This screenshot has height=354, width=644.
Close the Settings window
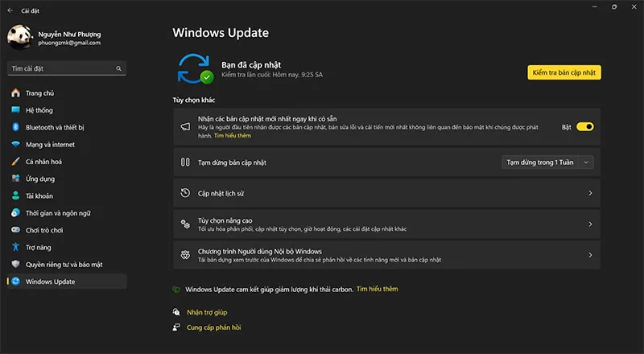tap(634, 7)
